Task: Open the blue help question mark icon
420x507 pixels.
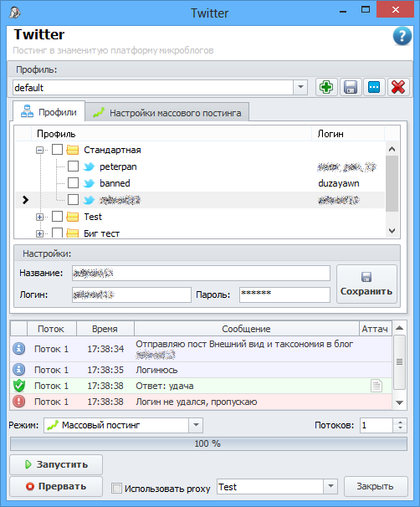Action: 402,36
